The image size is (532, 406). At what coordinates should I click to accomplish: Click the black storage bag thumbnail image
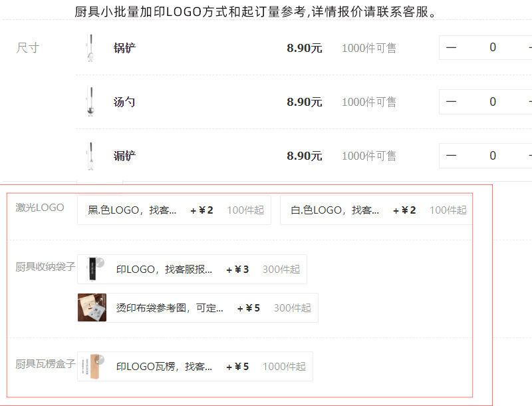pos(92,269)
